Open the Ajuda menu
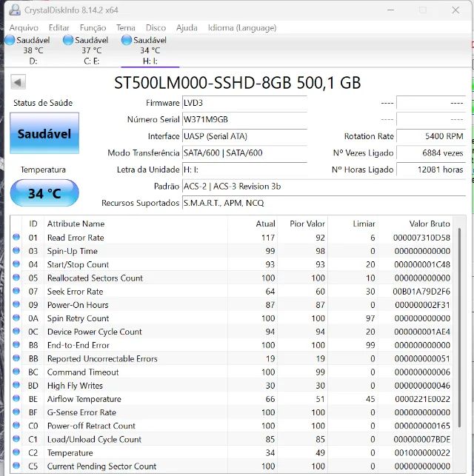The image size is (474, 476). (x=187, y=28)
